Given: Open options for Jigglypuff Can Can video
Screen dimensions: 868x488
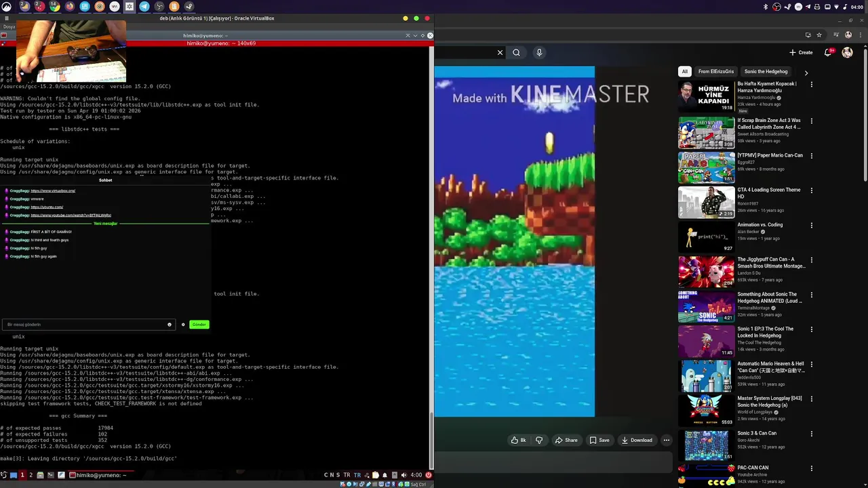Looking at the screenshot, I should pyautogui.click(x=812, y=260).
